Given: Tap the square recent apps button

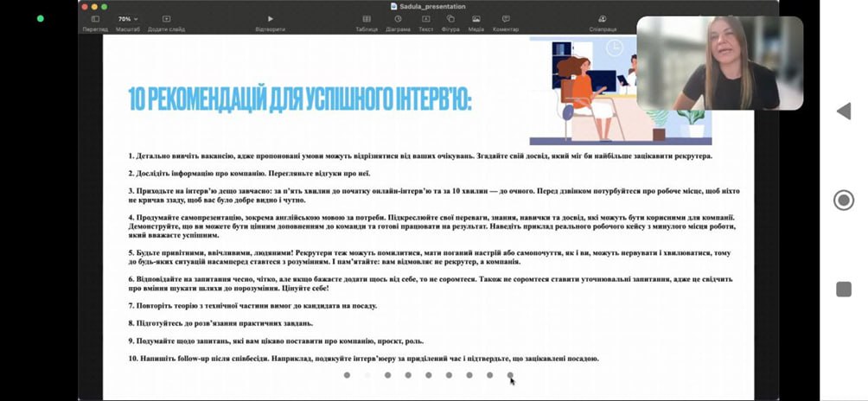Looking at the screenshot, I should 844,290.
